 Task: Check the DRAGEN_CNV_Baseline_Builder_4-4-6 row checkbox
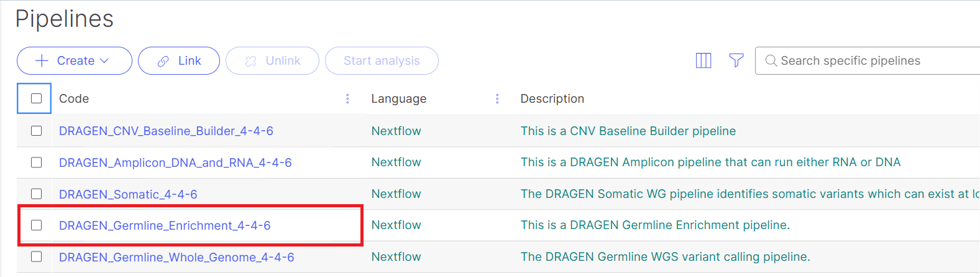coord(37,131)
